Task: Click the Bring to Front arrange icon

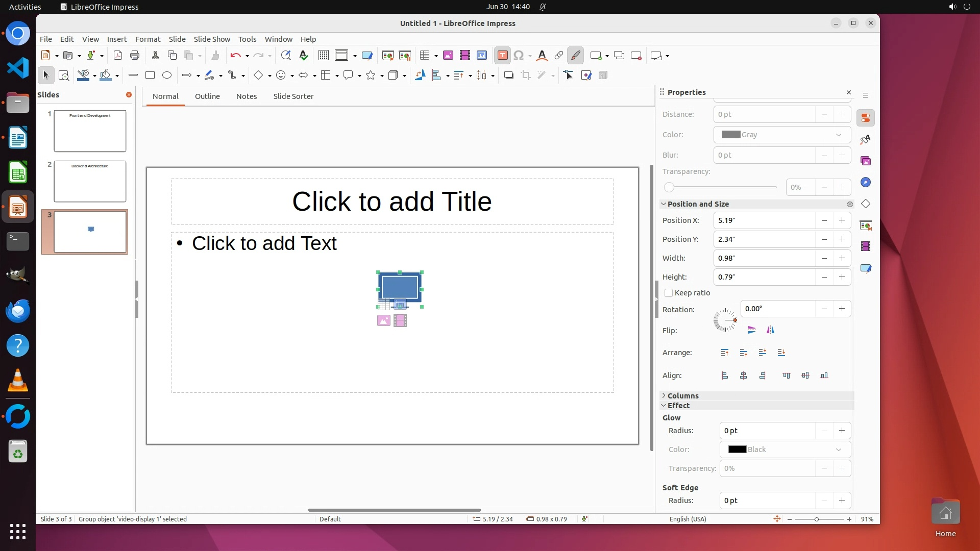Action: (725, 353)
